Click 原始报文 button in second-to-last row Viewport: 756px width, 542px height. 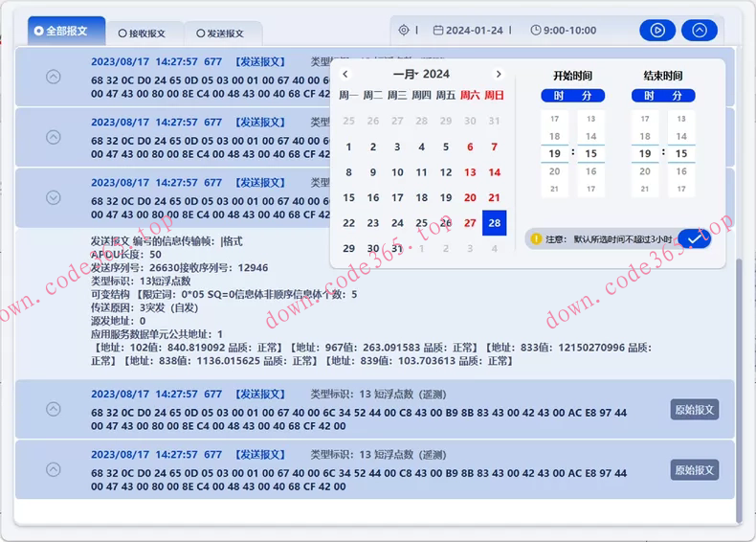point(694,410)
